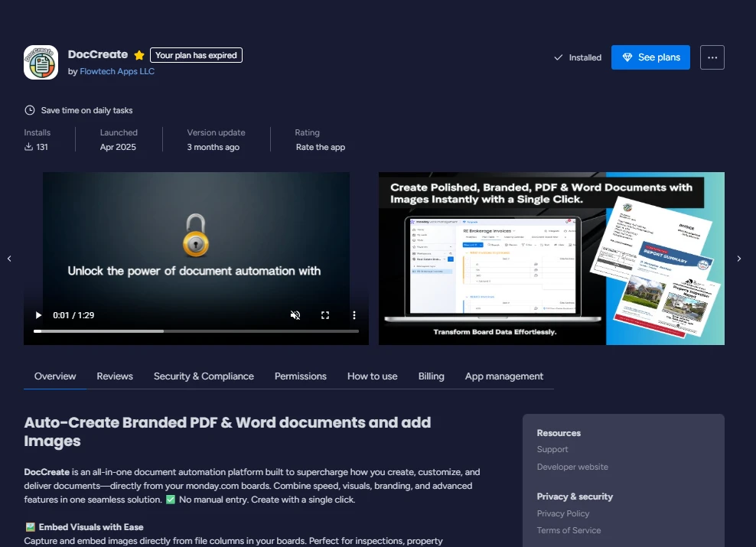756x547 pixels.
Task: Open the Billing tab
Action: tap(431, 376)
